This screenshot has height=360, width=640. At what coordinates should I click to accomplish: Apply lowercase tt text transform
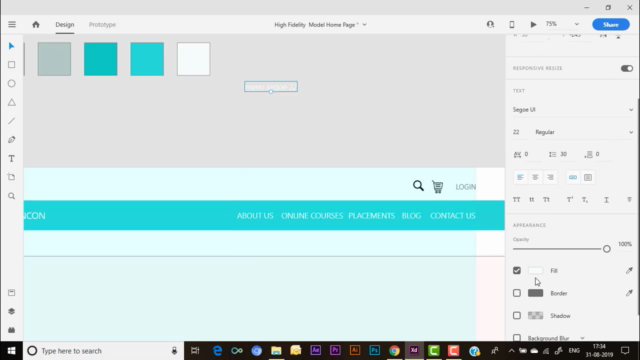coord(531,200)
